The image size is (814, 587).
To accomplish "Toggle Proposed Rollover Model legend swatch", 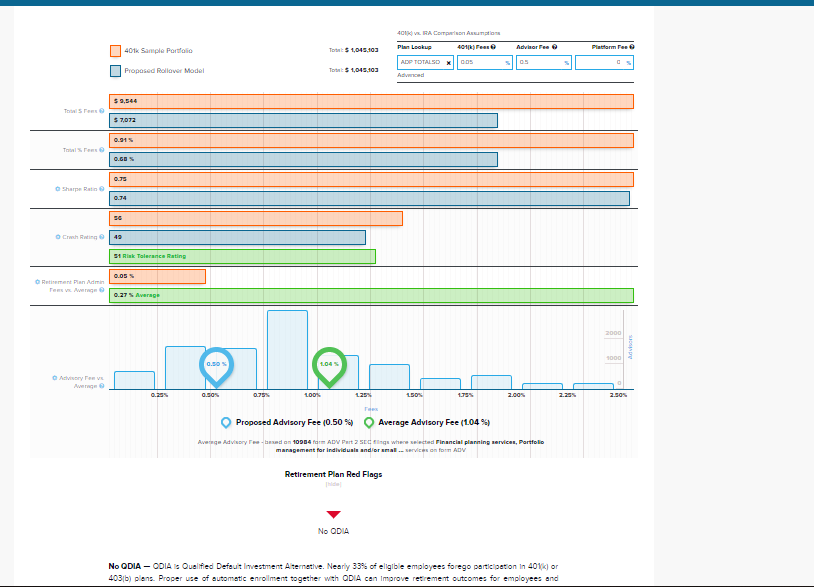I will [x=115, y=71].
